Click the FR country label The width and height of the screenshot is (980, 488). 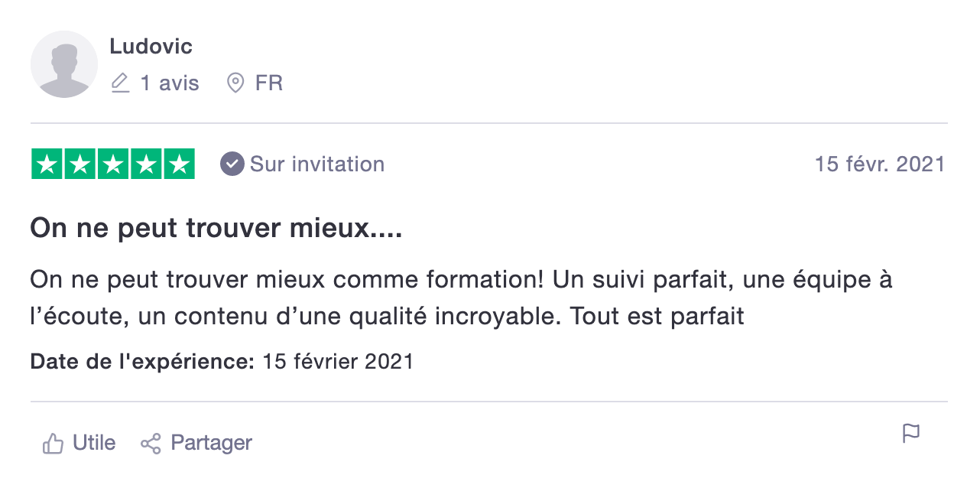(269, 83)
